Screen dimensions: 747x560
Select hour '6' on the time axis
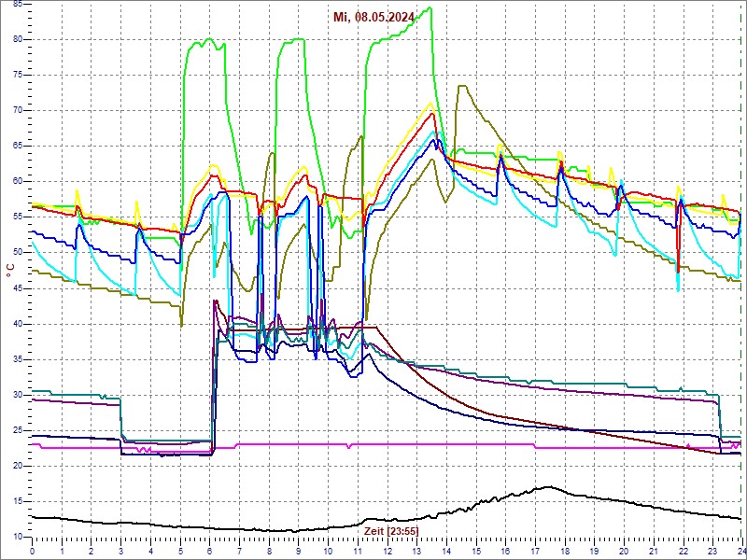point(209,551)
